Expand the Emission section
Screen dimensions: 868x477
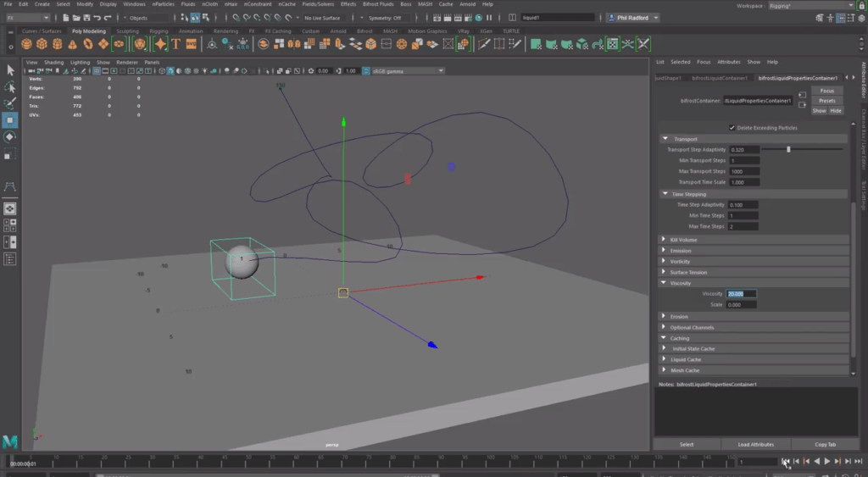point(664,251)
